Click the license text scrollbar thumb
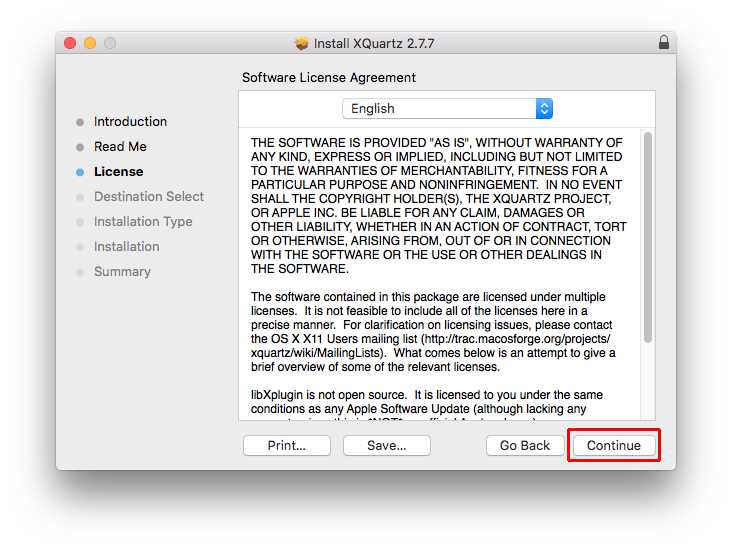 648,238
